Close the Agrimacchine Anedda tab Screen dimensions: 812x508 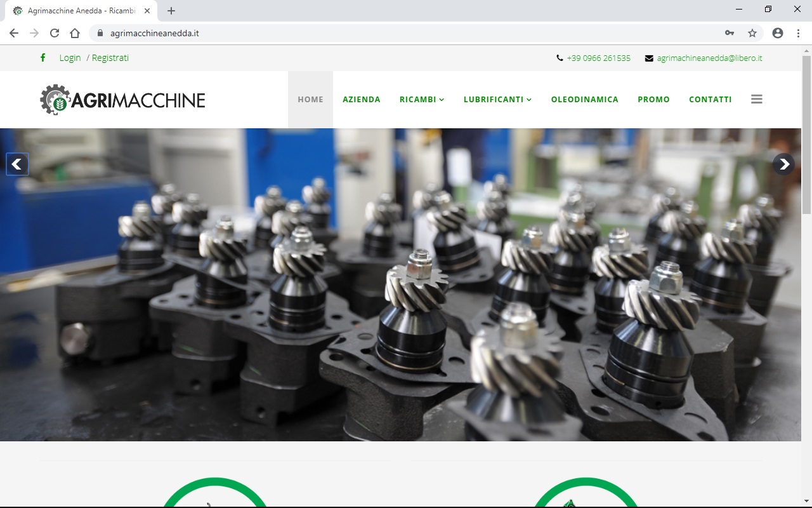[148, 11]
